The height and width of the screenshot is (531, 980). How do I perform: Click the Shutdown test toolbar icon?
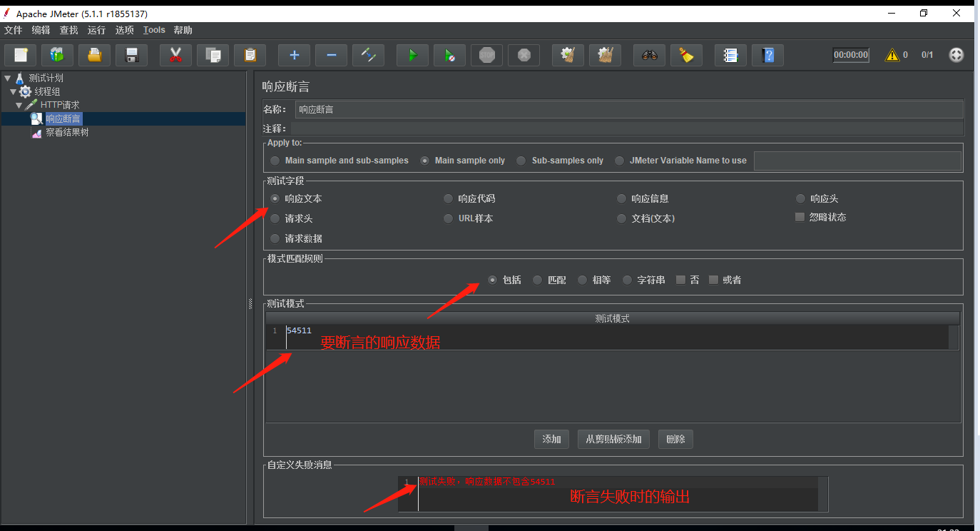click(524, 55)
